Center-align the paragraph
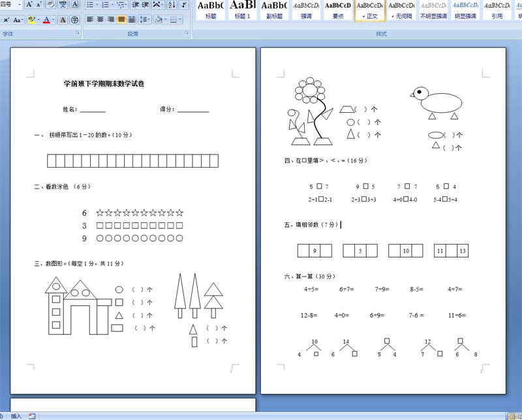 (x=100, y=20)
